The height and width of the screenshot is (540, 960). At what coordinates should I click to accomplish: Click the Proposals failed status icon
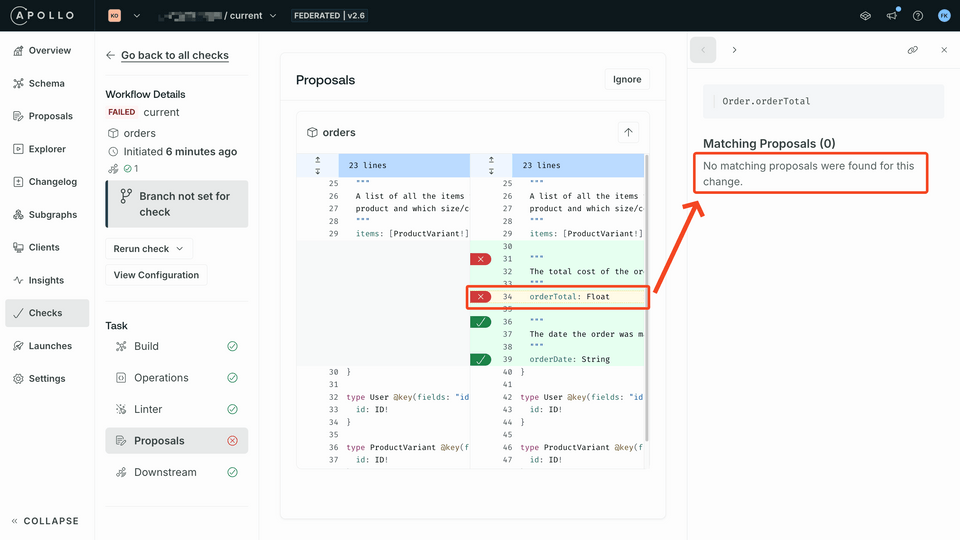point(233,441)
